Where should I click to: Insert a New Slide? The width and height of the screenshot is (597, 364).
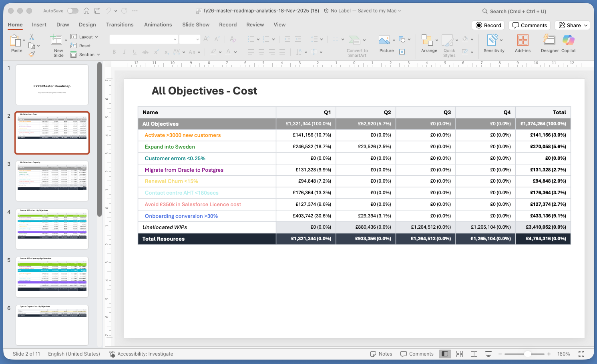pyautogui.click(x=58, y=44)
